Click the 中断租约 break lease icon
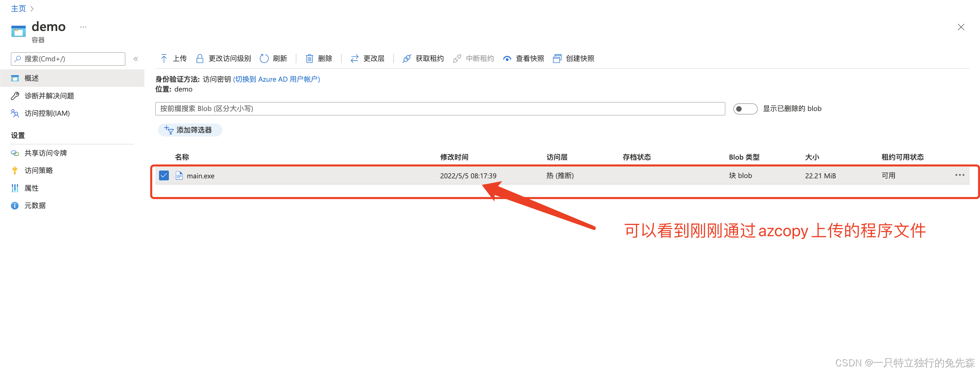Screen dimensions: 980x371 (457, 58)
